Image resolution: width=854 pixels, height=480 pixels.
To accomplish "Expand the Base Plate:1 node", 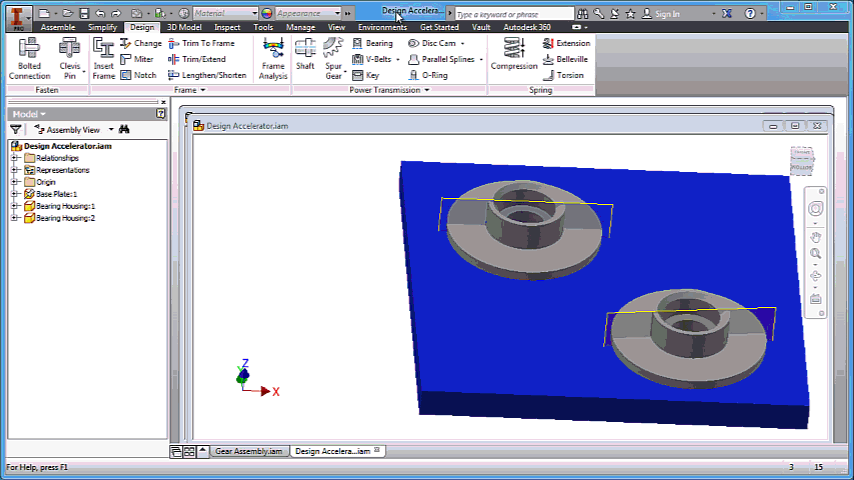I will point(15,194).
